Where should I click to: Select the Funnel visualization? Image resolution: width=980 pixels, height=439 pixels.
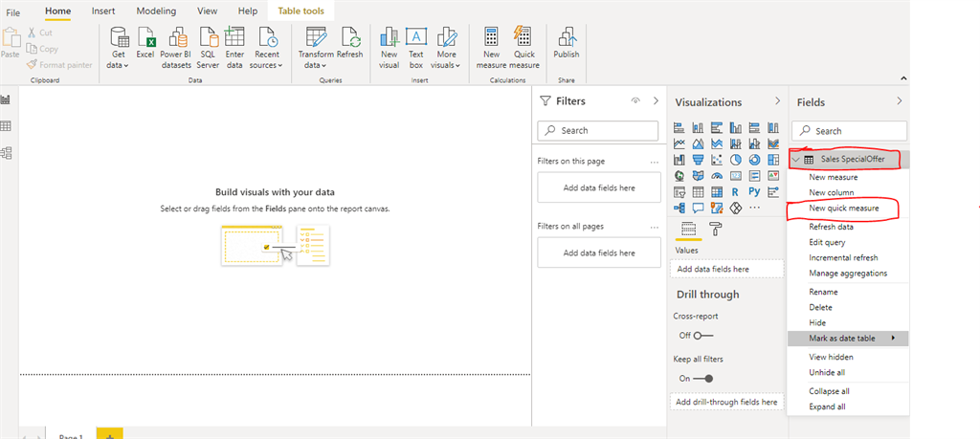698,160
